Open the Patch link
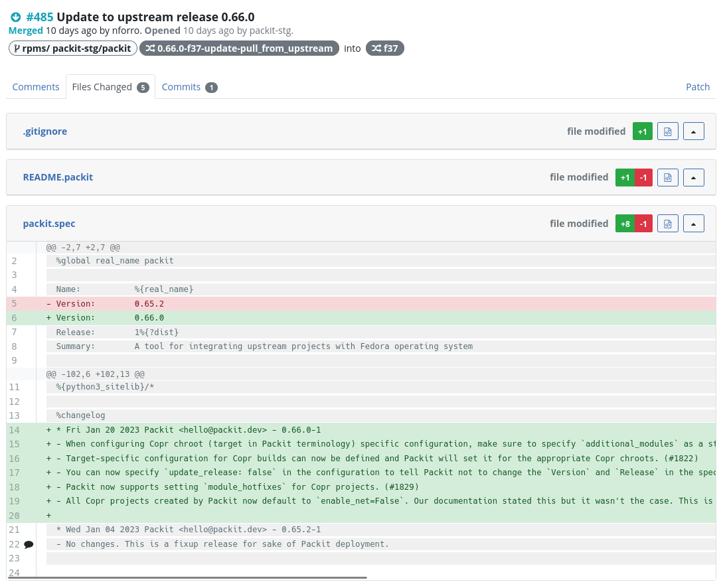 [x=697, y=87]
